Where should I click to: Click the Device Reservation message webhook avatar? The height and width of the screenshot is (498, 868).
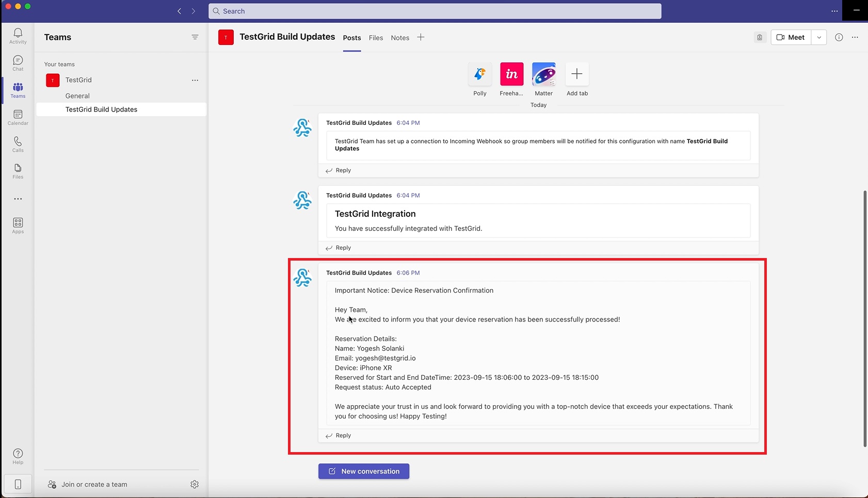coord(302,278)
